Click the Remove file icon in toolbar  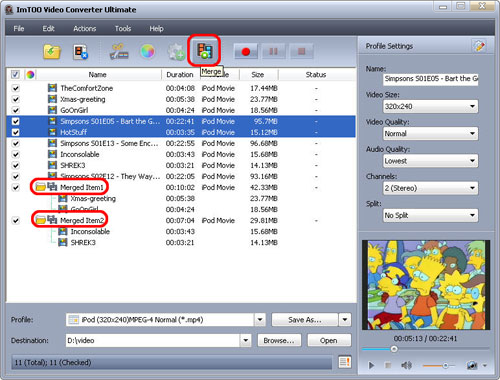click(x=81, y=52)
